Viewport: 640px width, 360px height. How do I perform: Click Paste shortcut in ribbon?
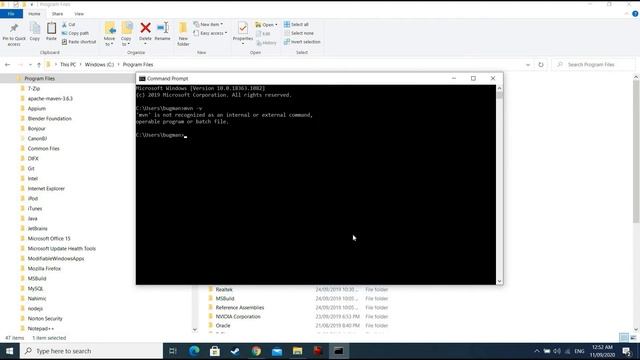pos(79,42)
